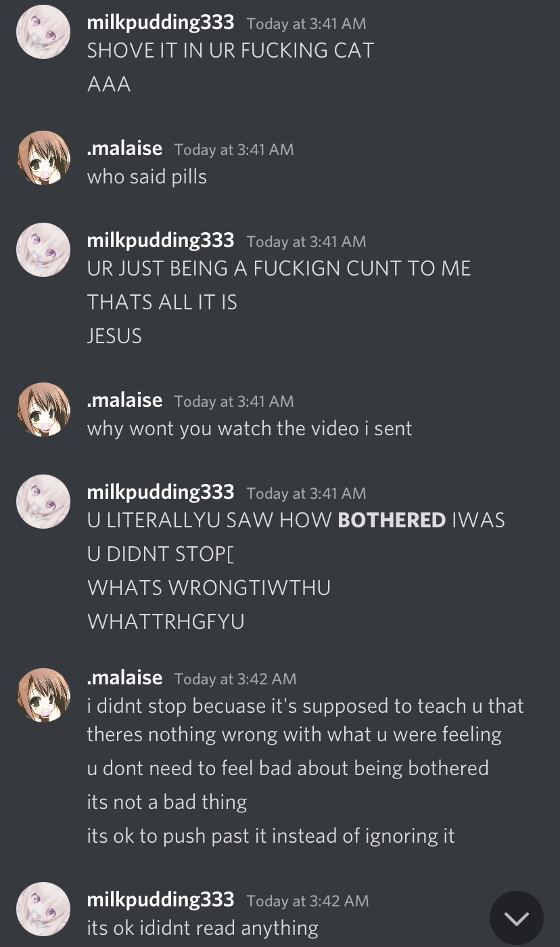Open the milkpudding333 username above "U LITERALLYU SAW HOW"
Image resolution: width=560 pixels, height=947 pixels.
[160, 492]
